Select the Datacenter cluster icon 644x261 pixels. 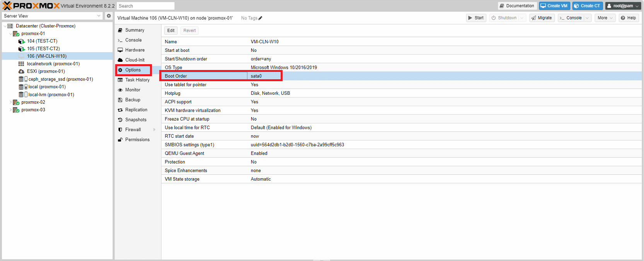(x=10, y=26)
